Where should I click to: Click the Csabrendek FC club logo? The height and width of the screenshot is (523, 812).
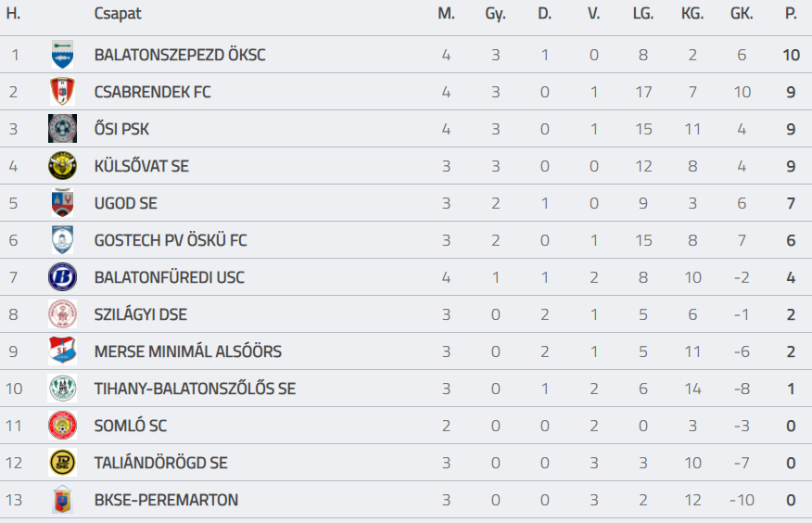tap(62, 92)
